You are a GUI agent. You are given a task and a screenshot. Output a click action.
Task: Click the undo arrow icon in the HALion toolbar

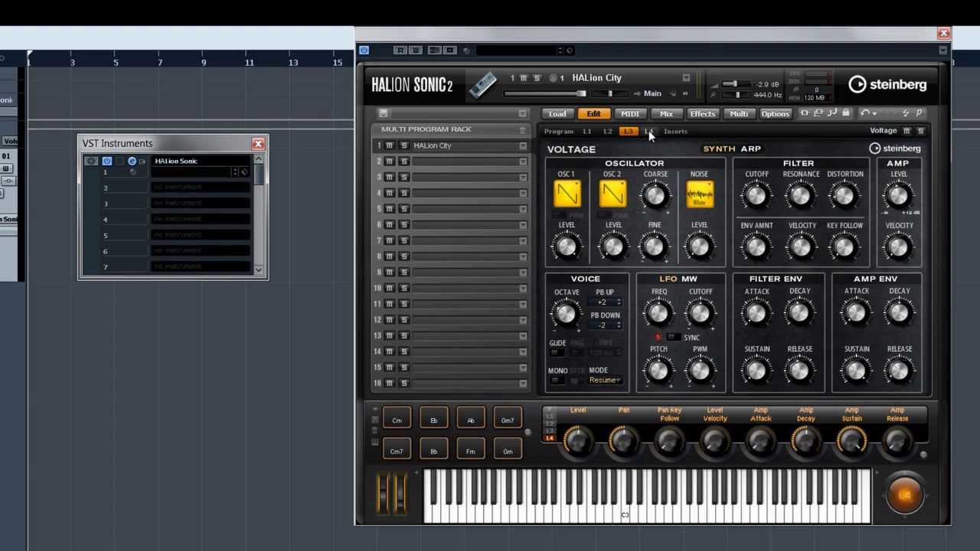tap(865, 113)
